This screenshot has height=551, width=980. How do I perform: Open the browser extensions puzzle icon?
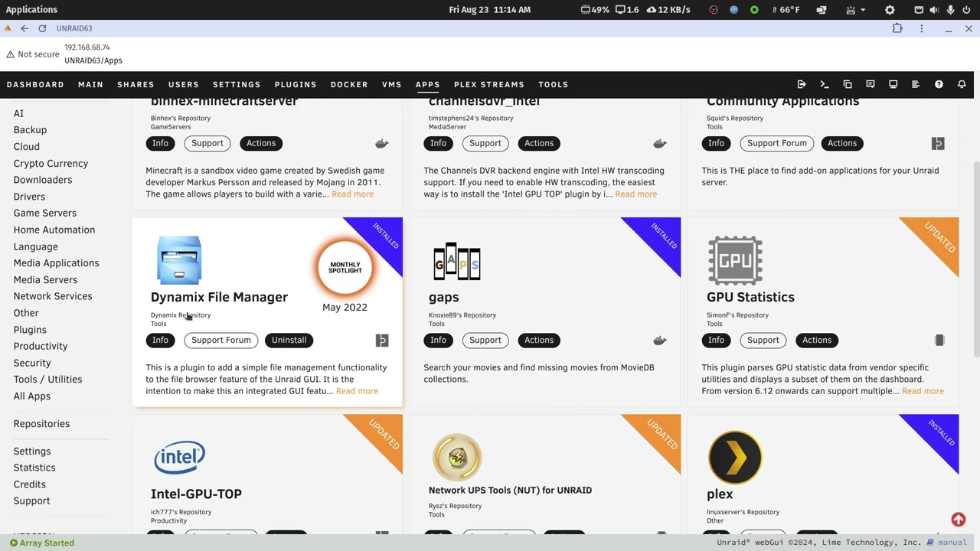[897, 28]
